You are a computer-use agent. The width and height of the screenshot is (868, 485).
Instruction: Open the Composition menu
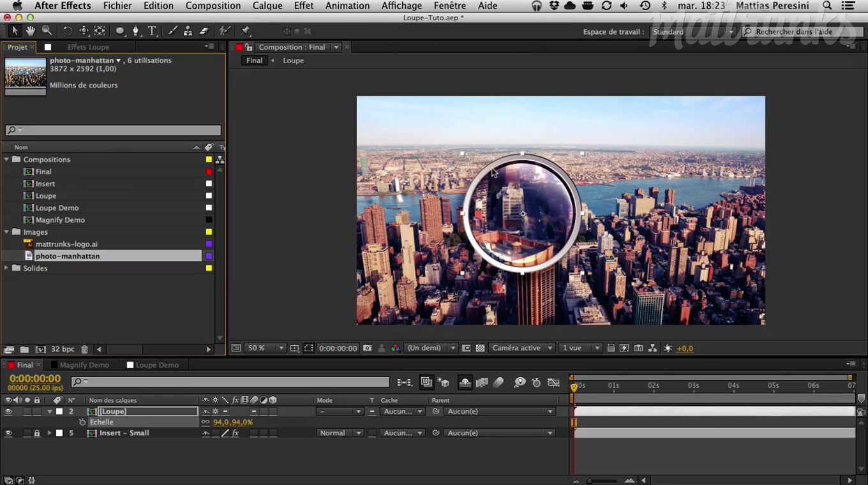pos(213,6)
